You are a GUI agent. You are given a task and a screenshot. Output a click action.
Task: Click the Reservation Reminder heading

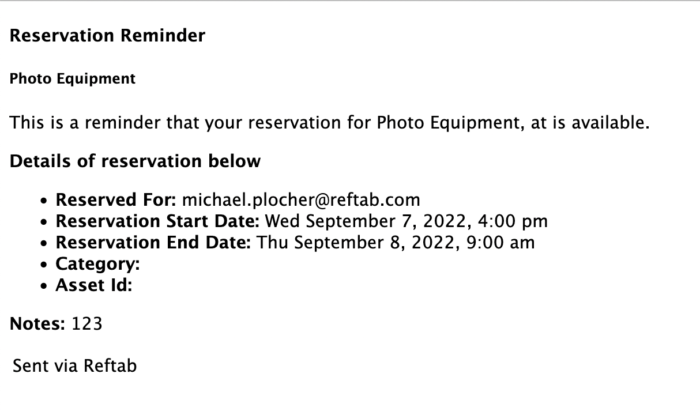point(107,36)
